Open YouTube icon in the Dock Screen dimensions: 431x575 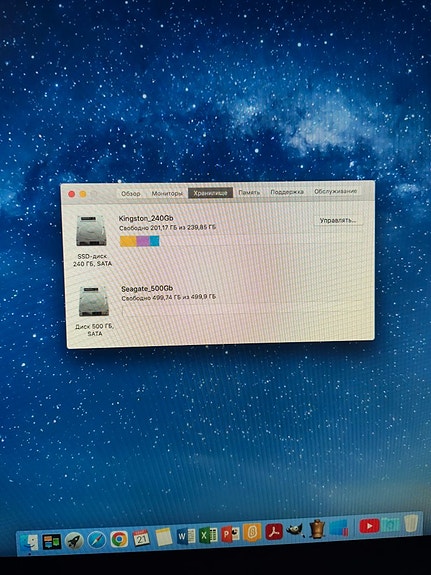click(x=369, y=526)
